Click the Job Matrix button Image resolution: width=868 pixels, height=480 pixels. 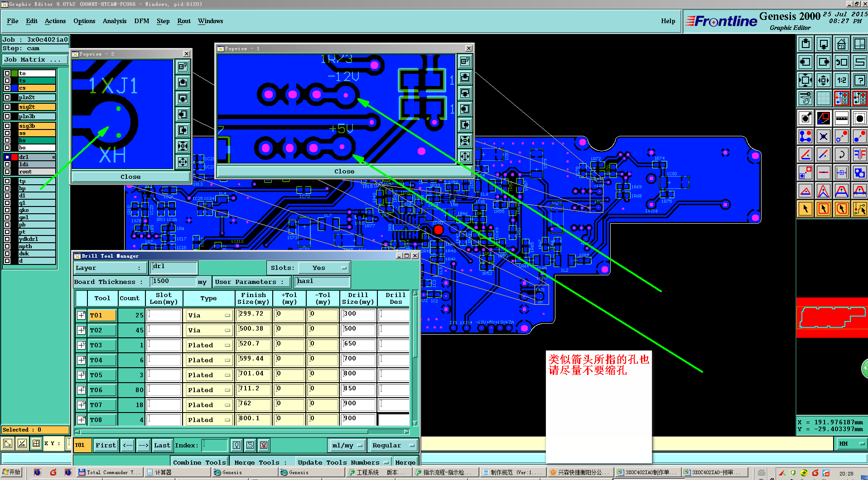point(35,60)
